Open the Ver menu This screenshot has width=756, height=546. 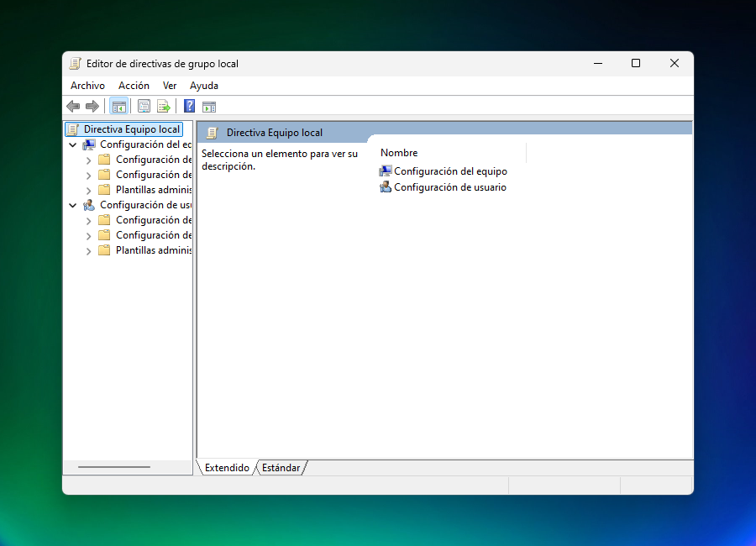(x=170, y=86)
